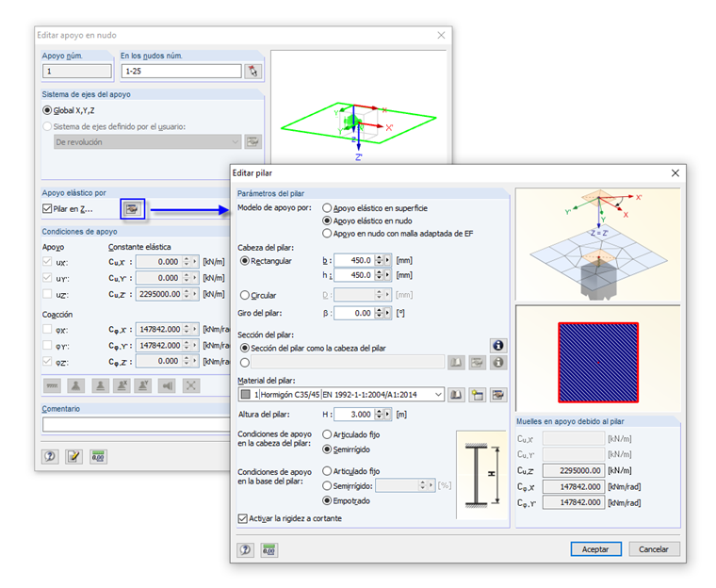The height and width of the screenshot is (588, 716).
Task: Select the third support type preset icon
Action: 100,385
